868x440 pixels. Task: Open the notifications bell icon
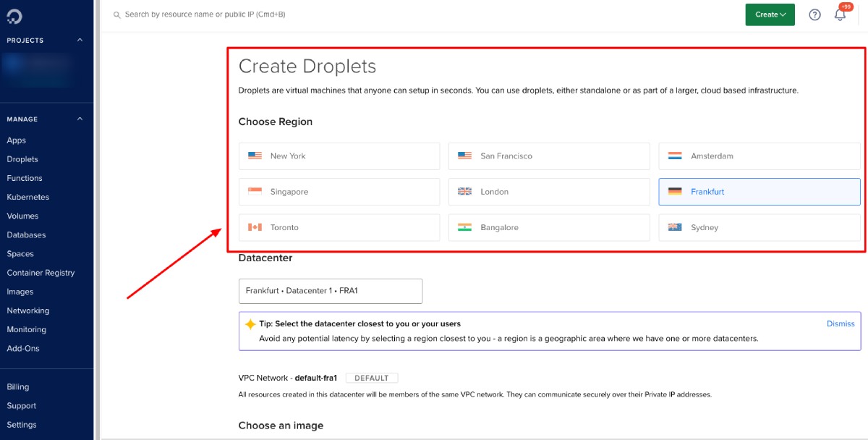(841, 16)
